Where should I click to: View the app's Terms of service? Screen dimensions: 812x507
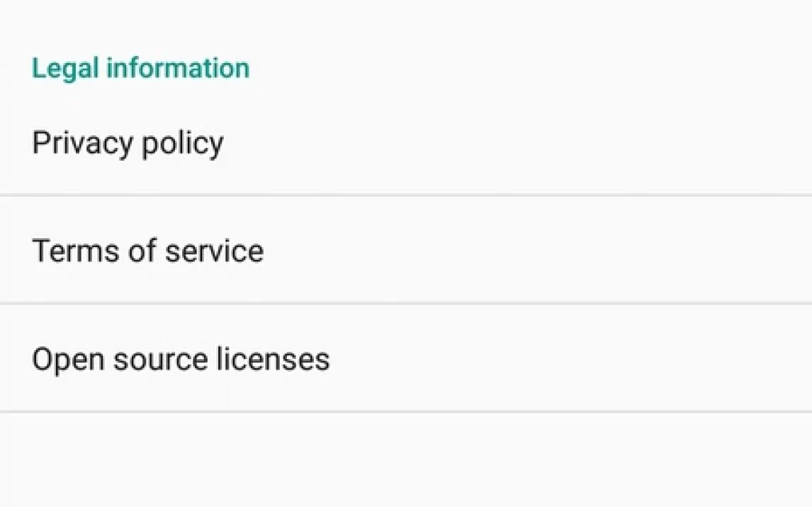tap(148, 251)
